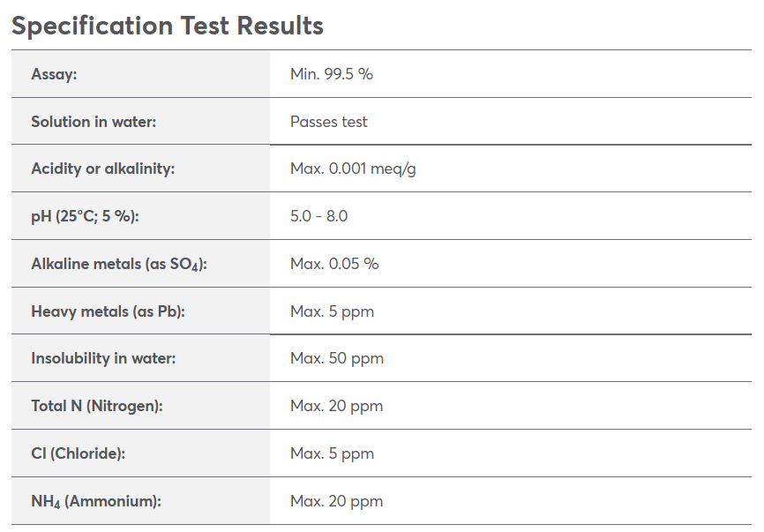The image size is (764, 532).
Task: Select the Alkaline metals (as SO4) label
Action: (x=119, y=264)
